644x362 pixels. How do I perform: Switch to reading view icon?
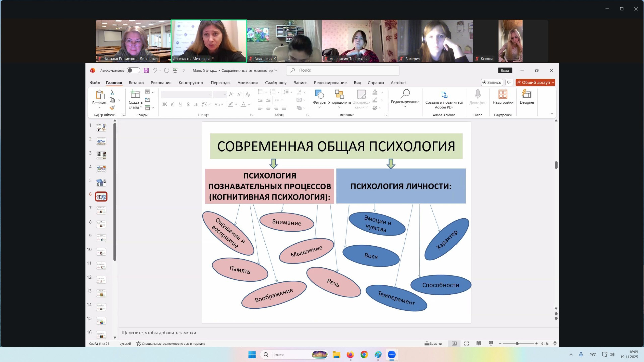pyautogui.click(x=479, y=344)
